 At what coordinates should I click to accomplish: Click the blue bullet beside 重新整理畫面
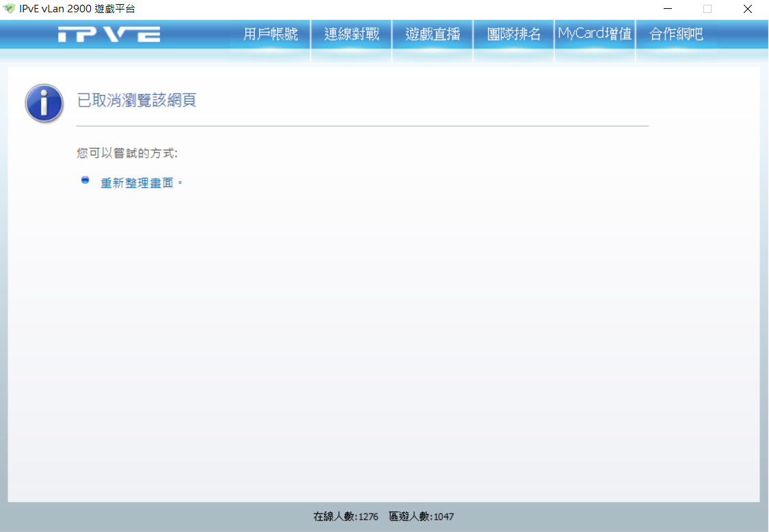85,180
